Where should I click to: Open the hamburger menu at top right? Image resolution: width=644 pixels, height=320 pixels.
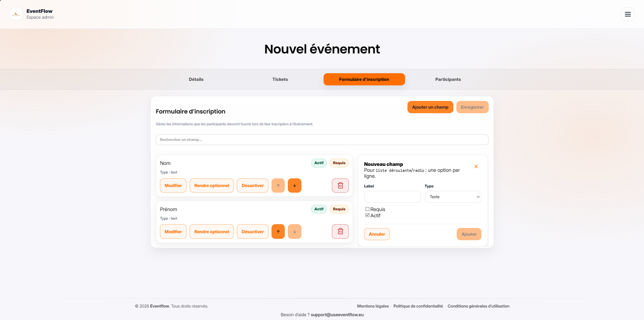[x=628, y=14]
